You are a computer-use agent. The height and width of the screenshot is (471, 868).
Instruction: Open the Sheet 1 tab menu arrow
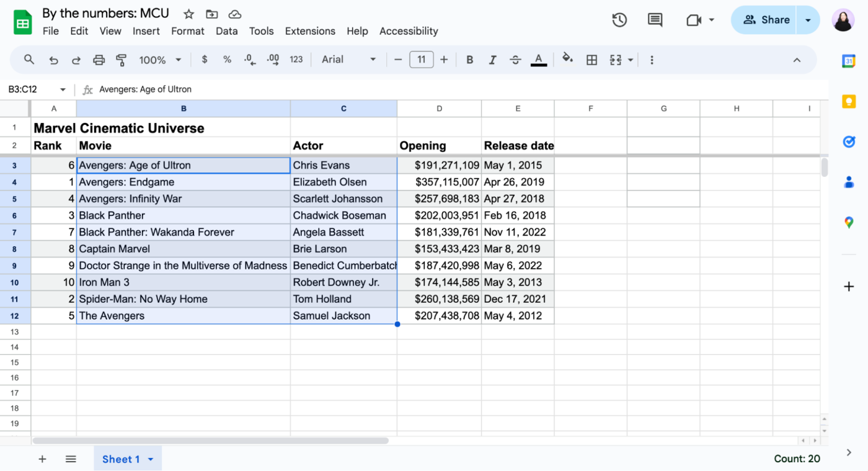151,459
